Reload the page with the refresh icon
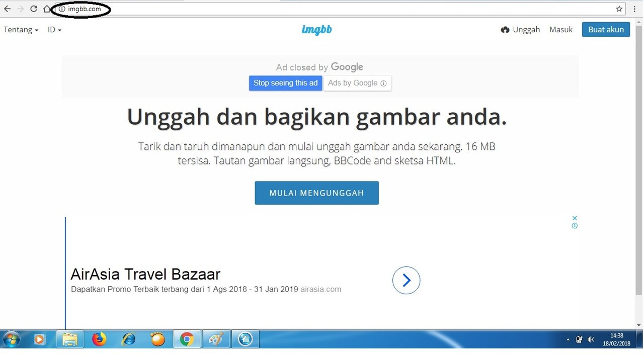This screenshot has width=644, height=362. [x=34, y=9]
